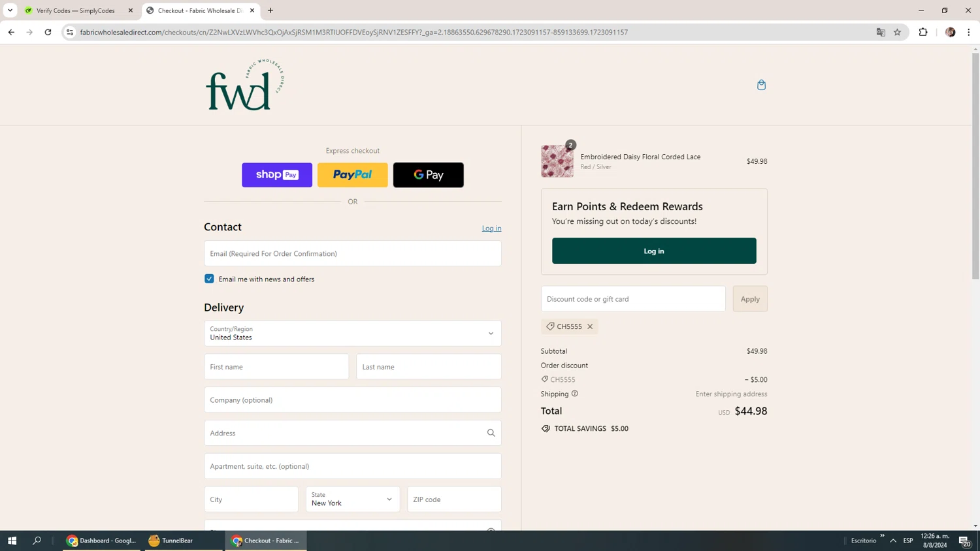Select the Checkout Fabric Wholesale tab

201,10
